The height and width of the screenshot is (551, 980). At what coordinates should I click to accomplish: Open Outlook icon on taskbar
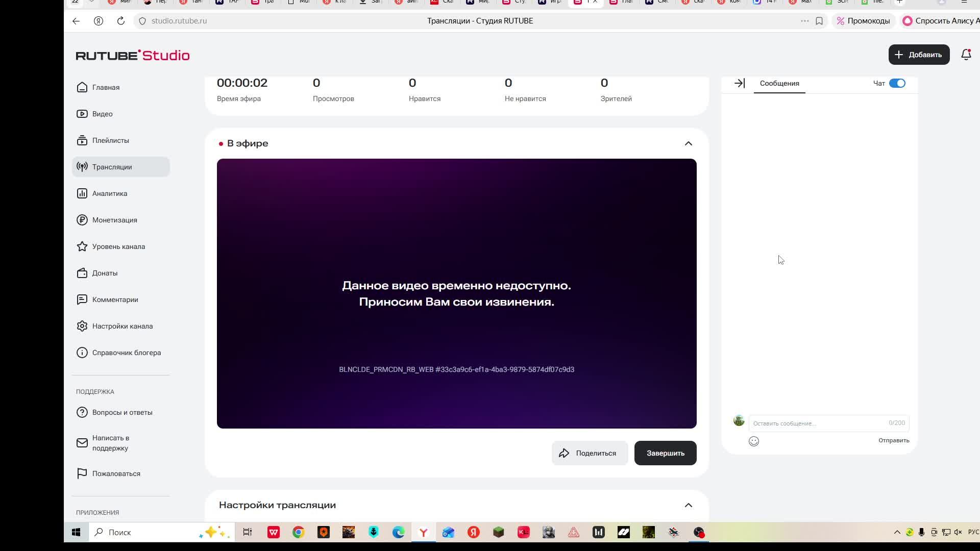449,532
